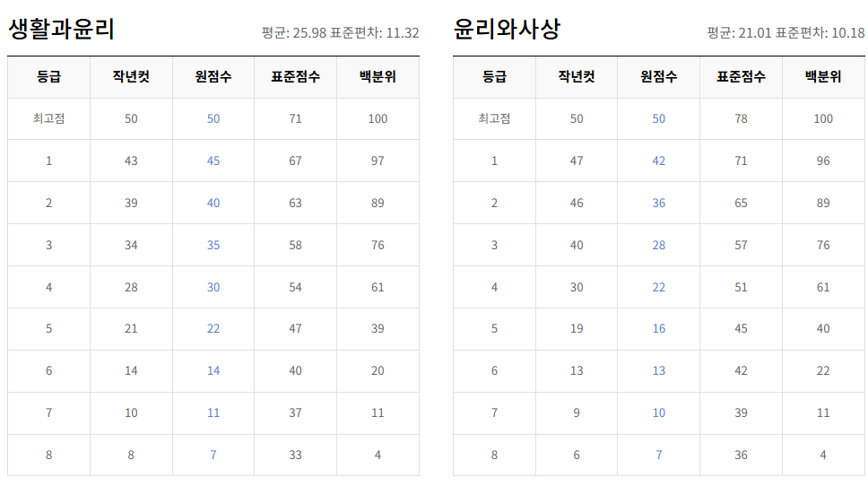Click 백분위 20 in 생활과윤리 grade 6
868x486 pixels.
click(x=378, y=370)
